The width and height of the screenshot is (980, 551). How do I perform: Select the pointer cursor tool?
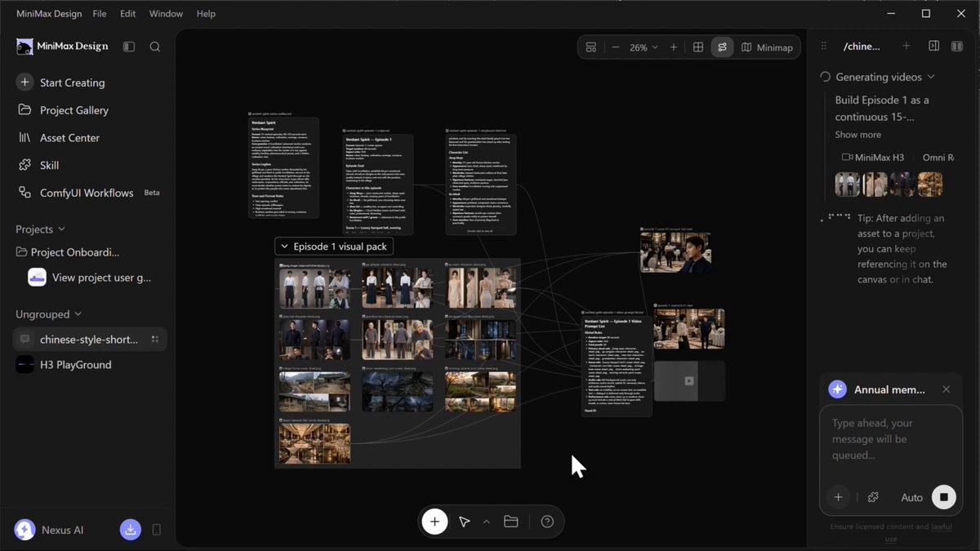tap(465, 522)
